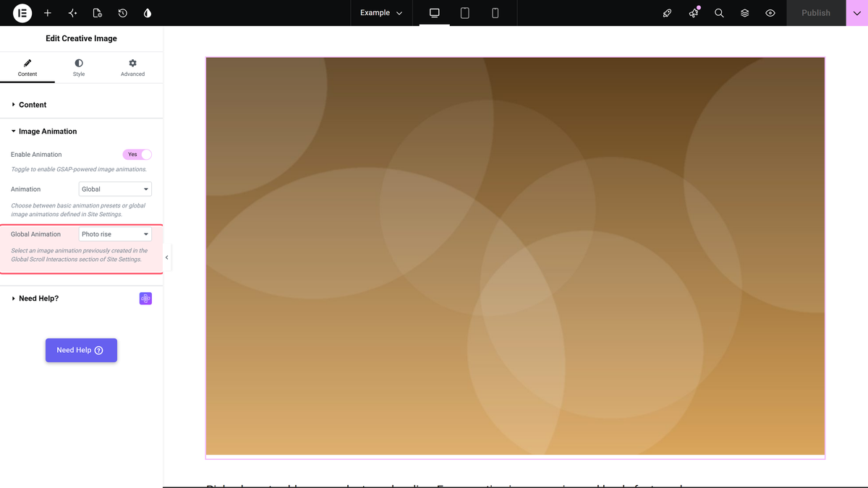Click the pencil icon of Content tab
Image resolution: width=868 pixels, height=488 pixels.
[27, 64]
